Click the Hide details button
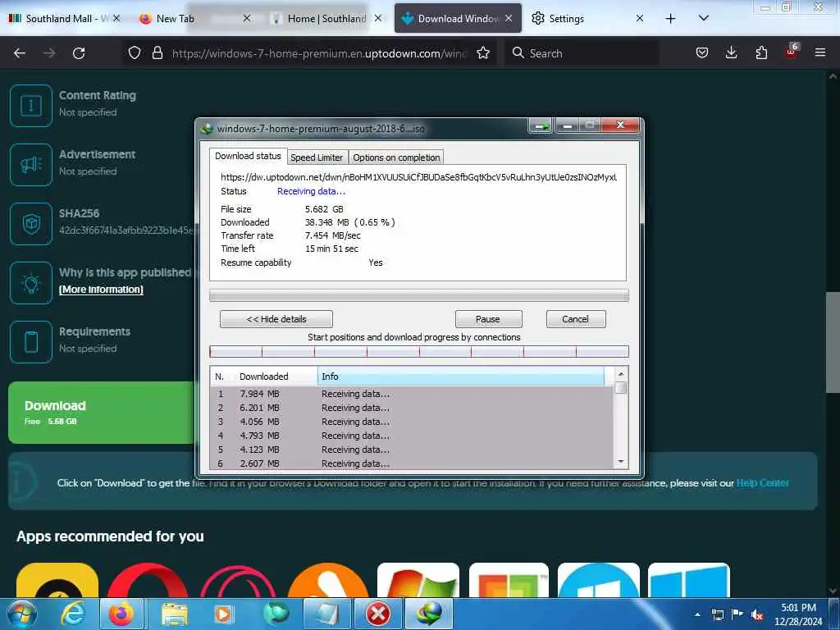840x630 pixels. tap(276, 319)
